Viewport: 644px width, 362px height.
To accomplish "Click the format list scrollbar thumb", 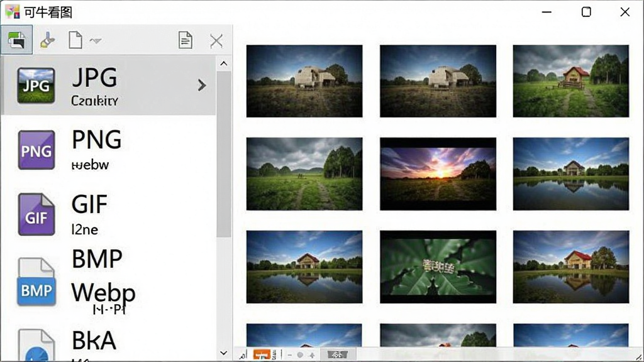I will pyautogui.click(x=224, y=154).
